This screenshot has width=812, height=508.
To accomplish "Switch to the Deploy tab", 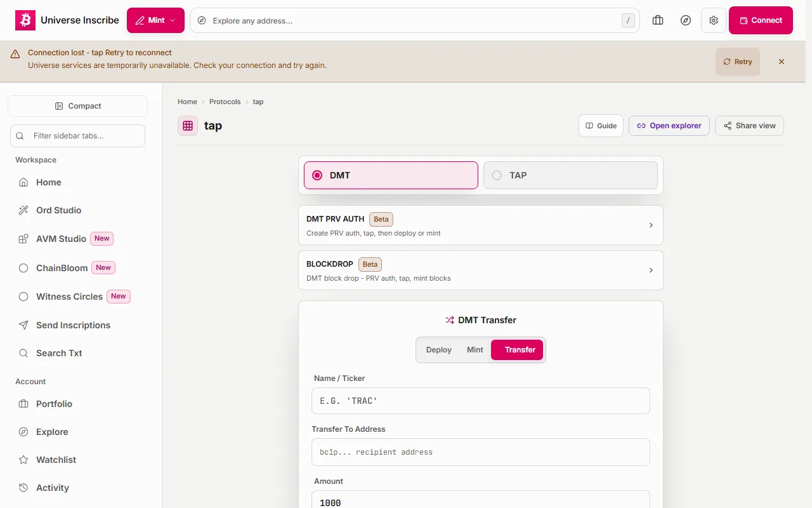I will [439, 350].
